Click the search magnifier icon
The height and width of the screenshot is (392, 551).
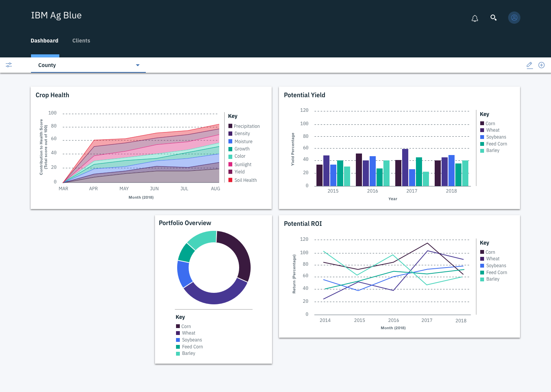(x=494, y=18)
